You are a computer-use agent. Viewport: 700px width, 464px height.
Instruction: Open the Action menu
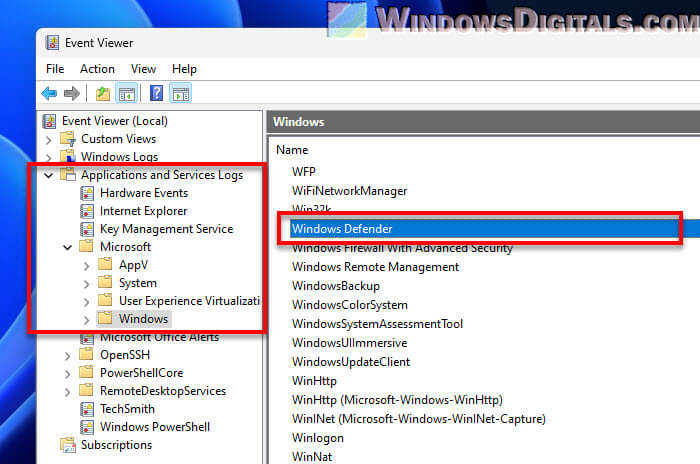point(97,69)
